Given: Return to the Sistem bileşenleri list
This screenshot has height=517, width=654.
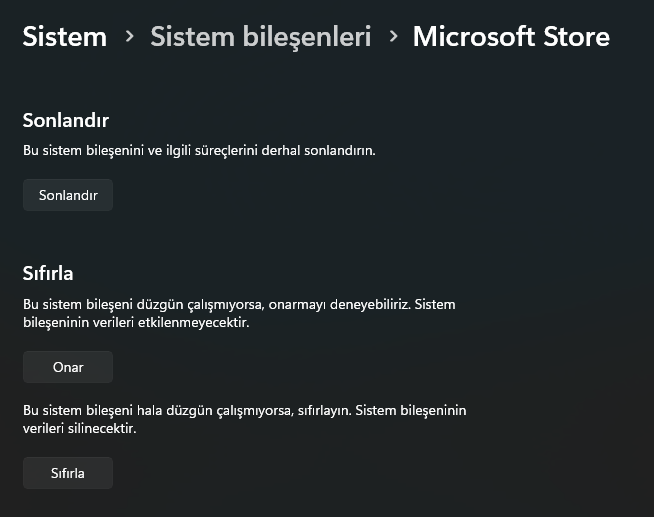Looking at the screenshot, I should tap(260, 37).
